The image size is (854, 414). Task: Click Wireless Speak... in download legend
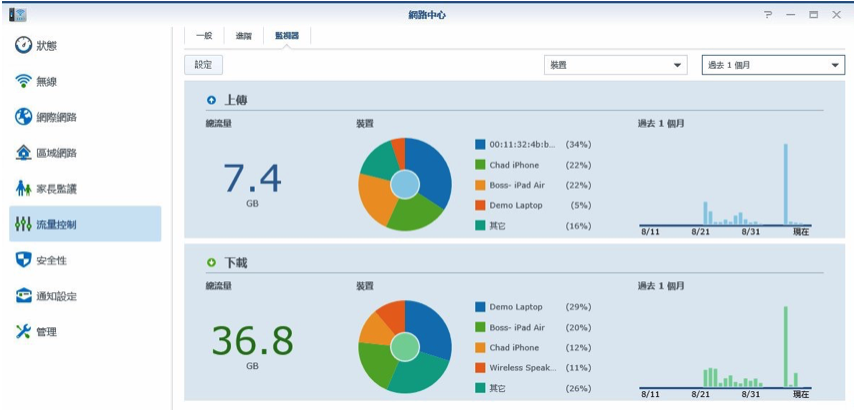(x=523, y=368)
